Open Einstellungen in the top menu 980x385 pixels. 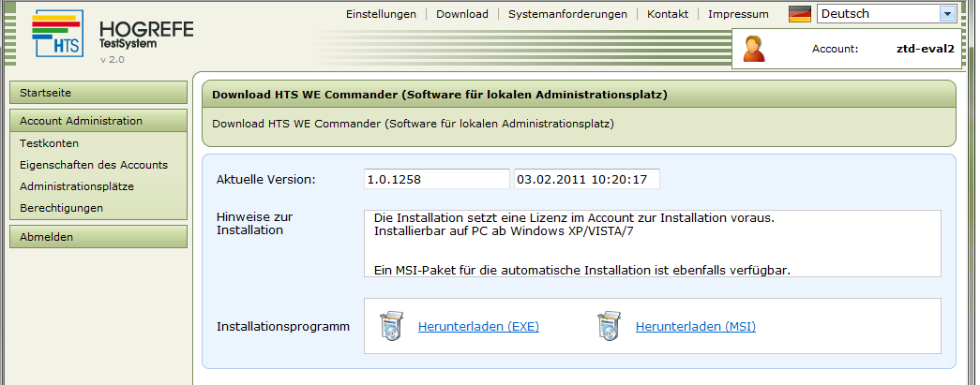[x=381, y=14]
